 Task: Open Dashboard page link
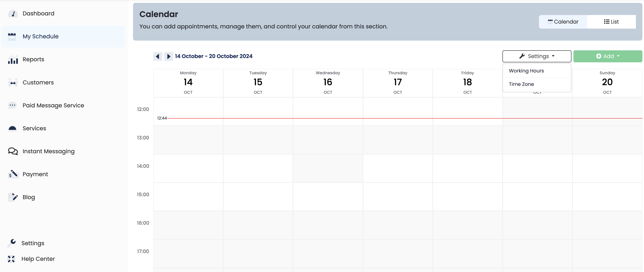39,14
